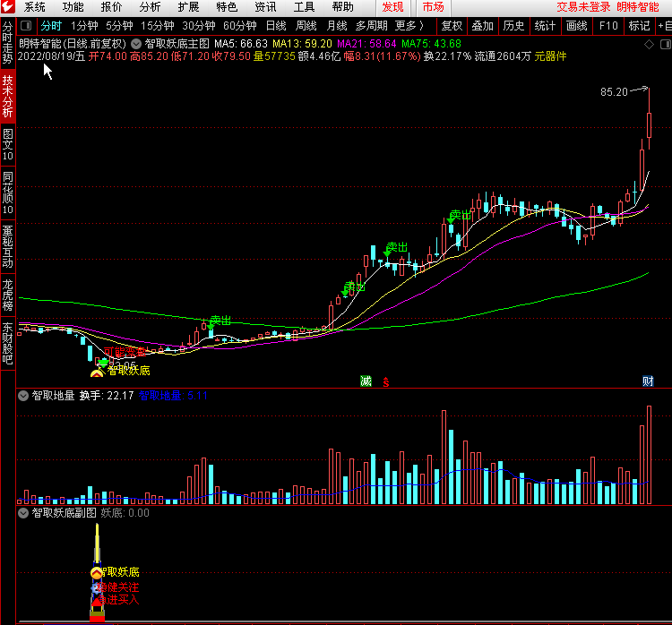The image size is (672, 625).
Task: Open the 资讯 menu
Action: pos(265,7)
